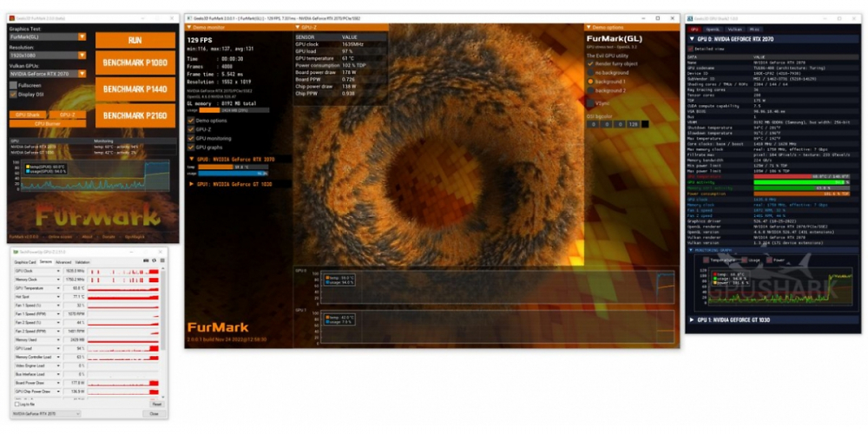The width and height of the screenshot is (868, 434).
Task: Toggle the Display OSI checkbox
Action: [x=13, y=95]
